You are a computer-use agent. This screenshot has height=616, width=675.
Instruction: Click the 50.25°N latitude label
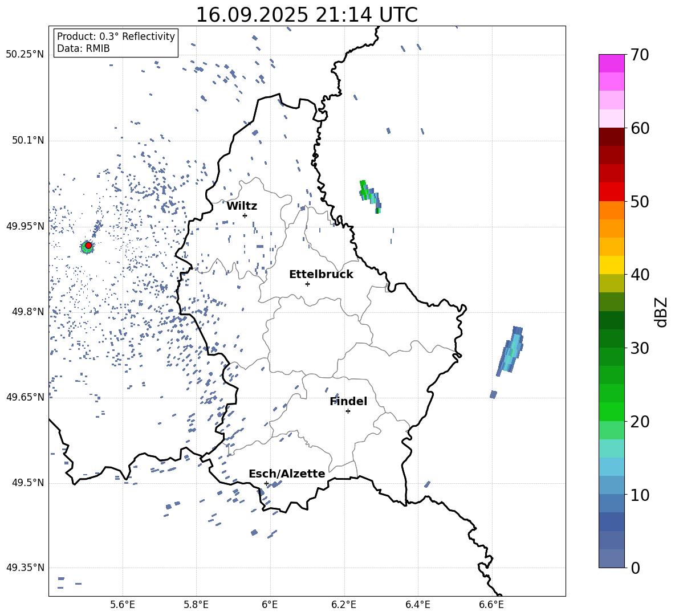pos(25,55)
